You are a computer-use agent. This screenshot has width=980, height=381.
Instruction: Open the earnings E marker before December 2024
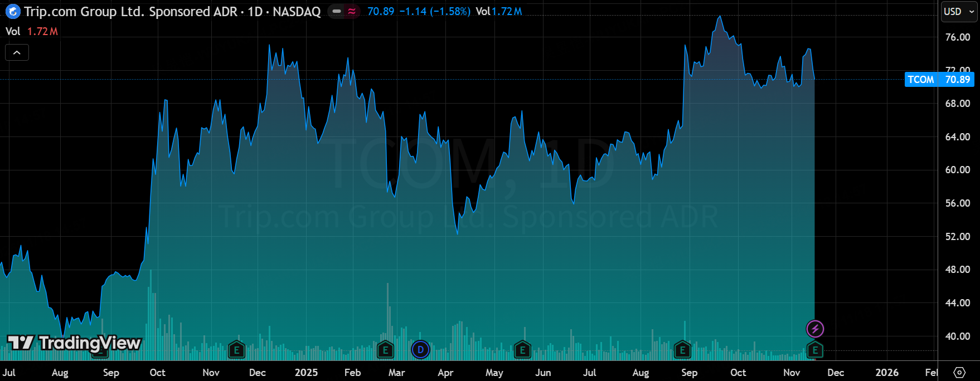237,350
